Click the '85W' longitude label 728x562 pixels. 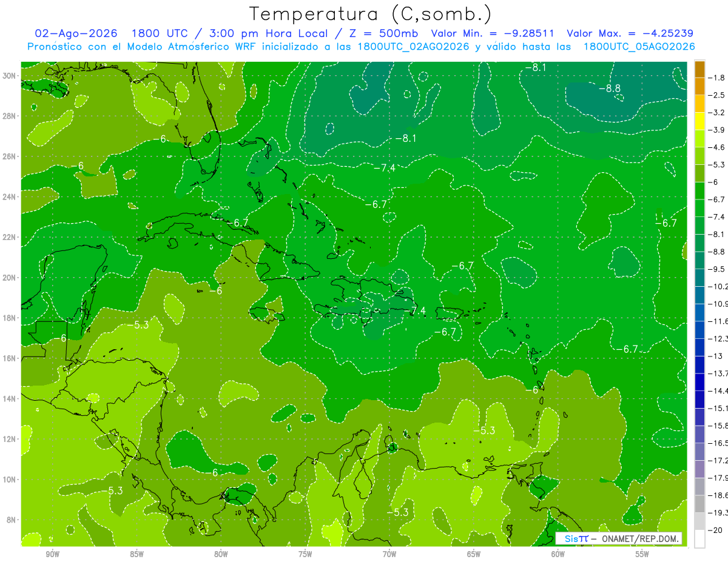pos(136,554)
